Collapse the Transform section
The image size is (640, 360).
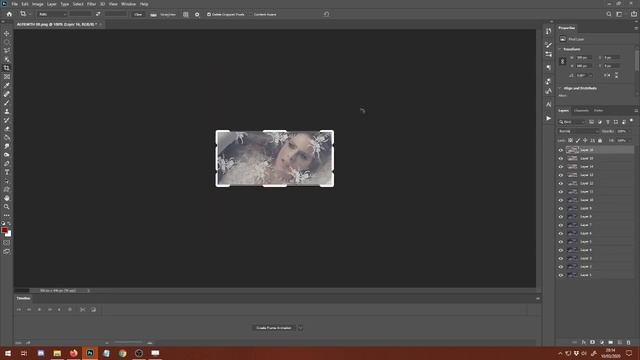(x=560, y=49)
